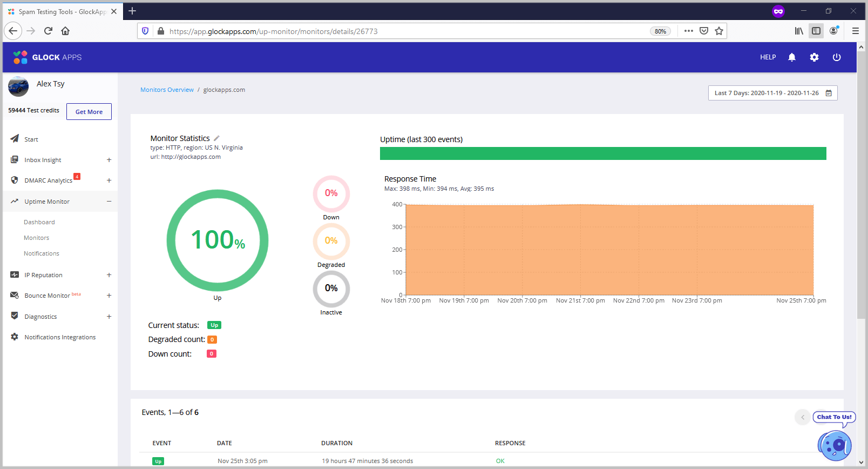Click the DATE column header
The image size is (868, 469).
[x=225, y=443]
